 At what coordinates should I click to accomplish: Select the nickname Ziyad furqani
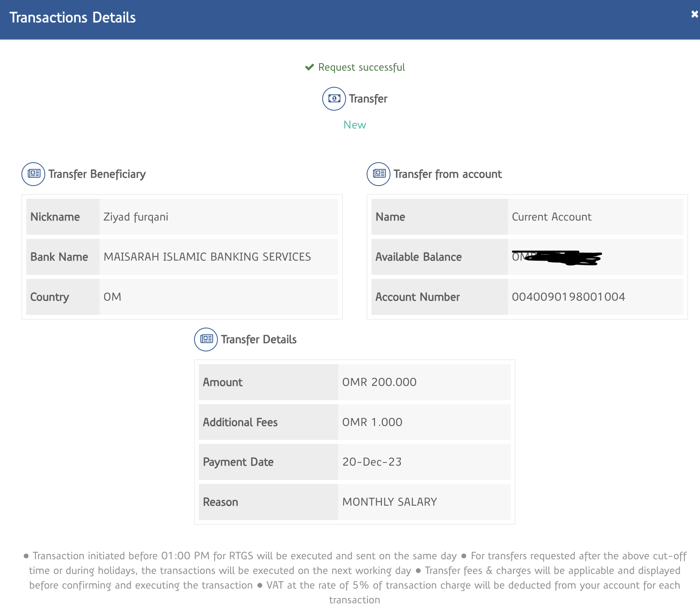[x=136, y=217]
